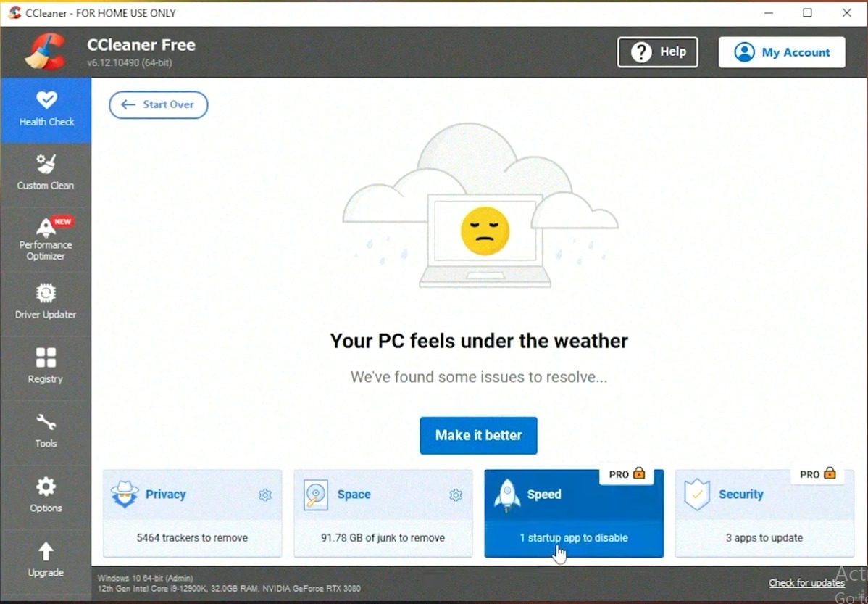Open Space card settings gear
Image resolution: width=868 pixels, height=604 pixels.
(x=456, y=495)
